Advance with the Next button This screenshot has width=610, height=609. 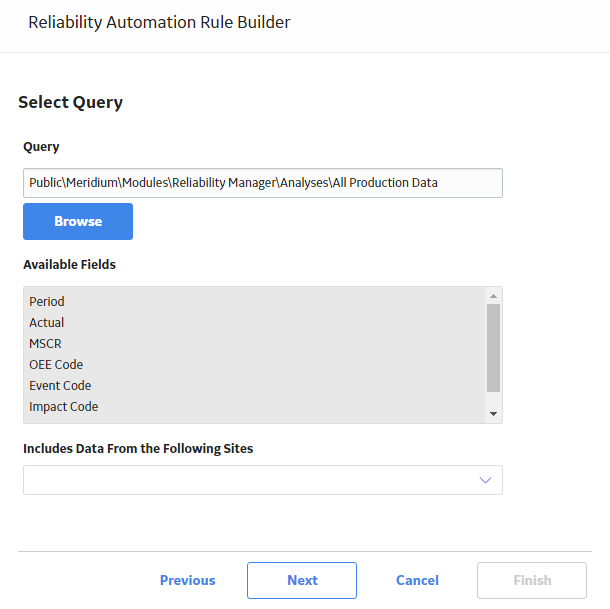pos(302,580)
